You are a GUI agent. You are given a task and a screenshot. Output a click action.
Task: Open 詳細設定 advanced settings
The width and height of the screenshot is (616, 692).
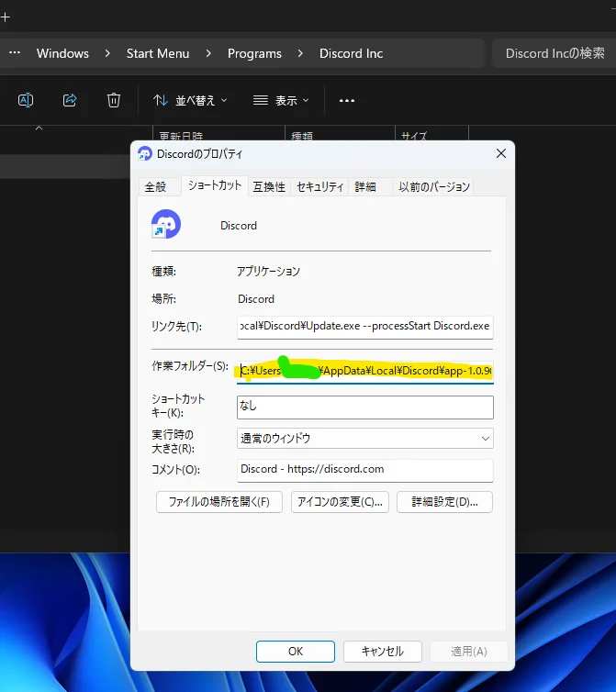coord(444,502)
